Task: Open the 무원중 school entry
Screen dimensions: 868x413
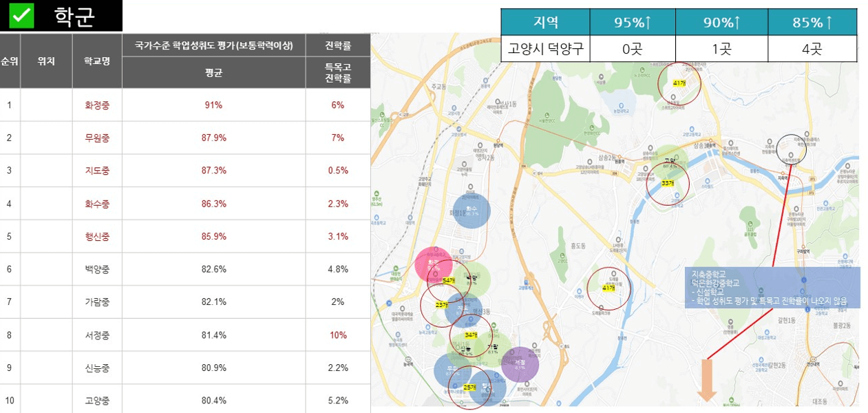Action: 96,137
